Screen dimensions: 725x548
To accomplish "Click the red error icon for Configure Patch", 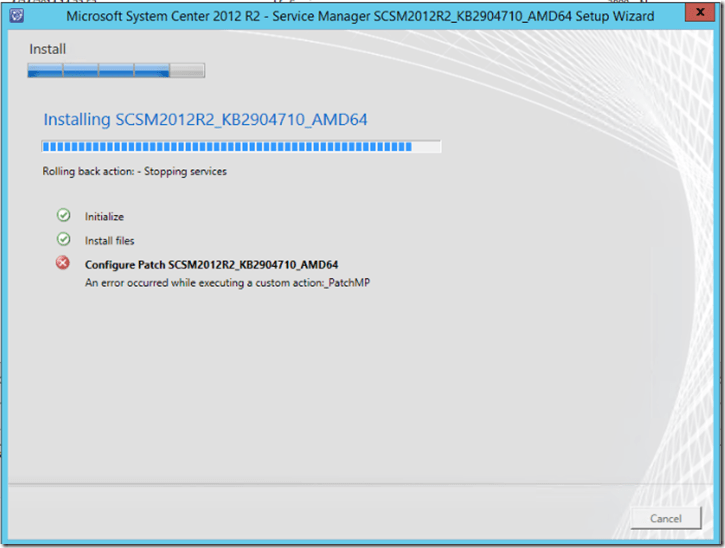I will [63, 263].
